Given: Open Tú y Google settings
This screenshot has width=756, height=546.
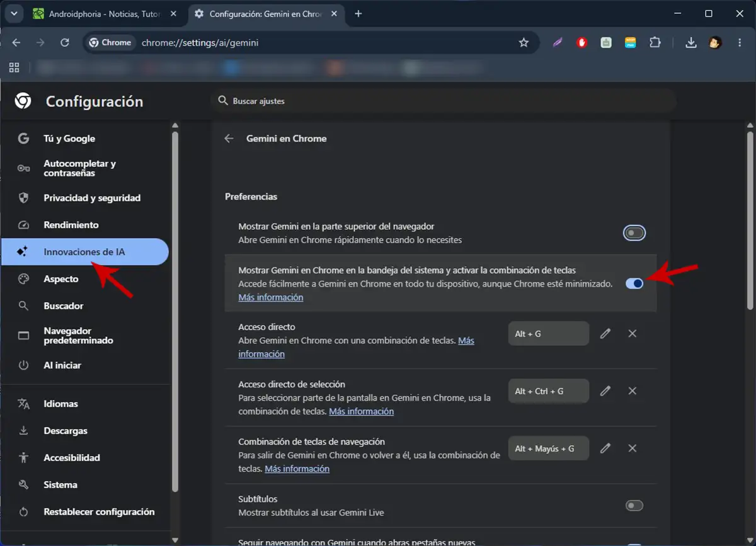Looking at the screenshot, I should [x=84, y=139].
